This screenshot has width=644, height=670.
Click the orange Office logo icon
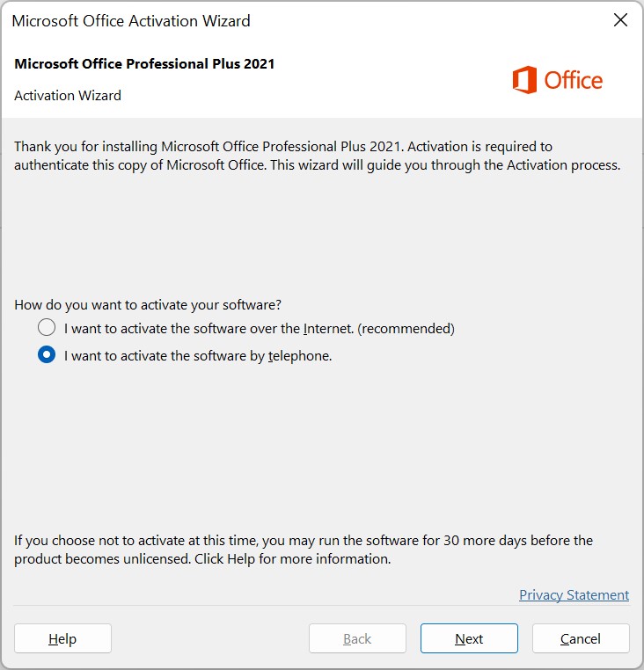524,80
